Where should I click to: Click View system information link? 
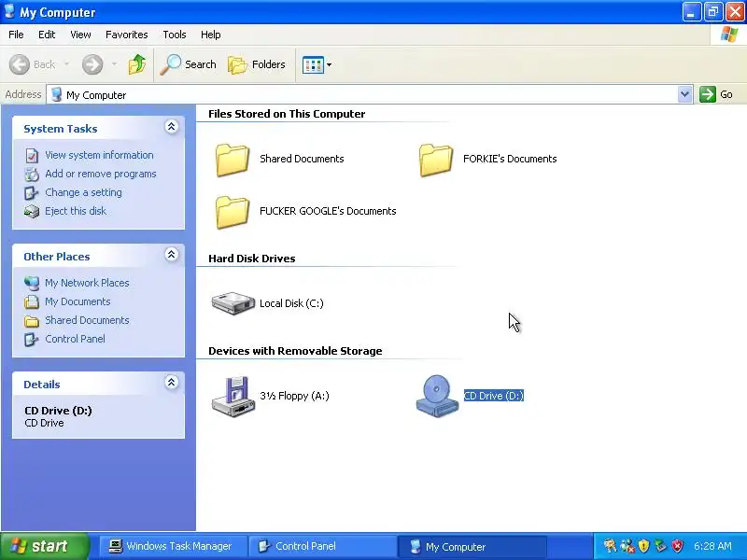pos(99,155)
